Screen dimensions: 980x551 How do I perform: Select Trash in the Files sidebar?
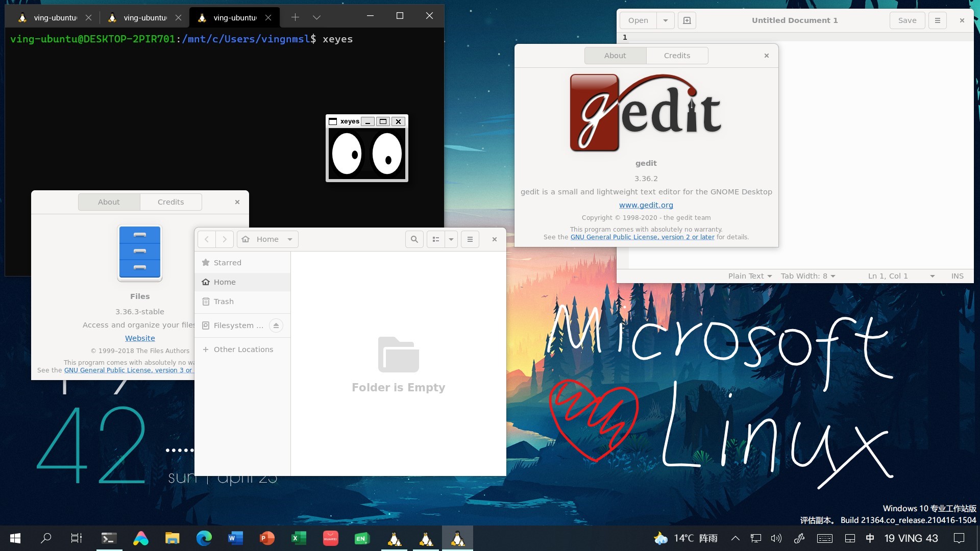pos(224,302)
